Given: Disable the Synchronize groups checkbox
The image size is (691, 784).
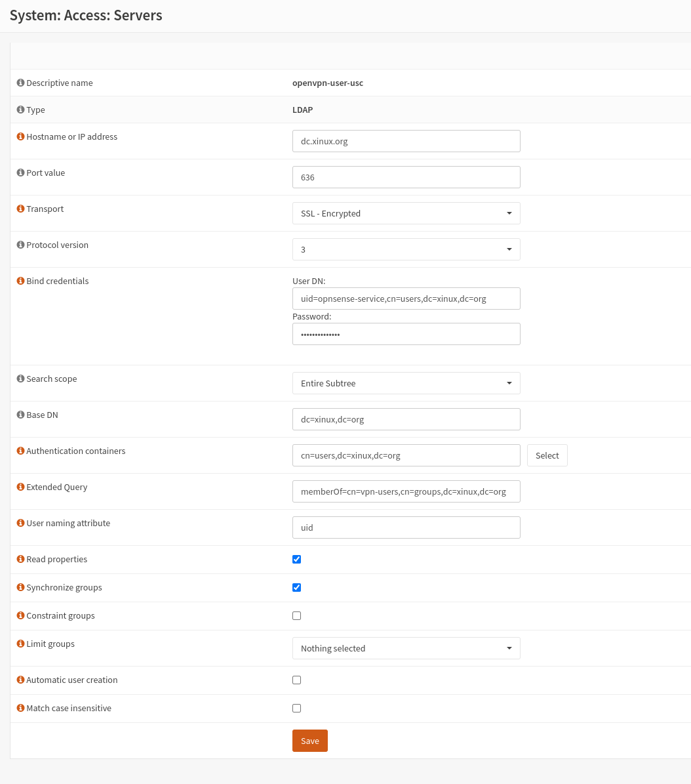Looking at the screenshot, I should [296, 588].
